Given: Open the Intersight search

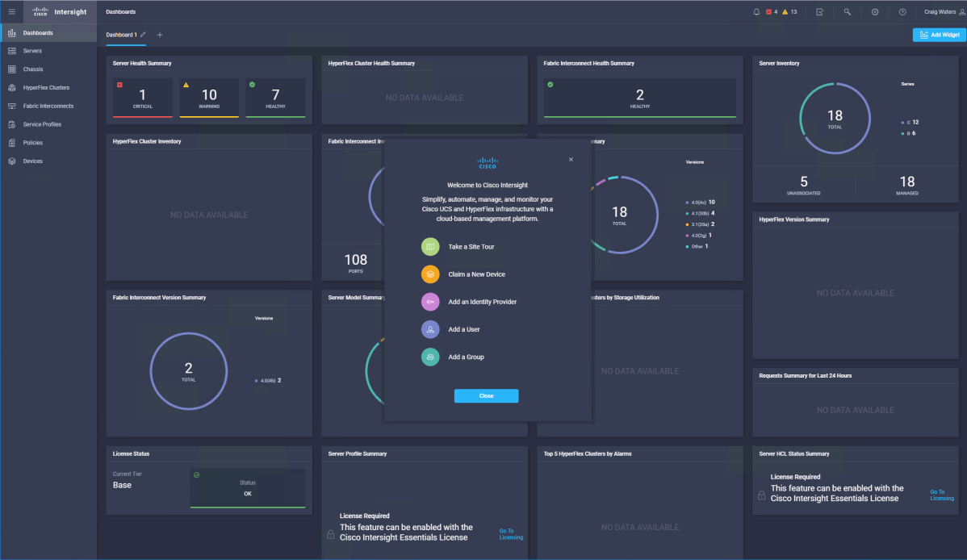Looking at the screenshot, I should click(848, 12).
